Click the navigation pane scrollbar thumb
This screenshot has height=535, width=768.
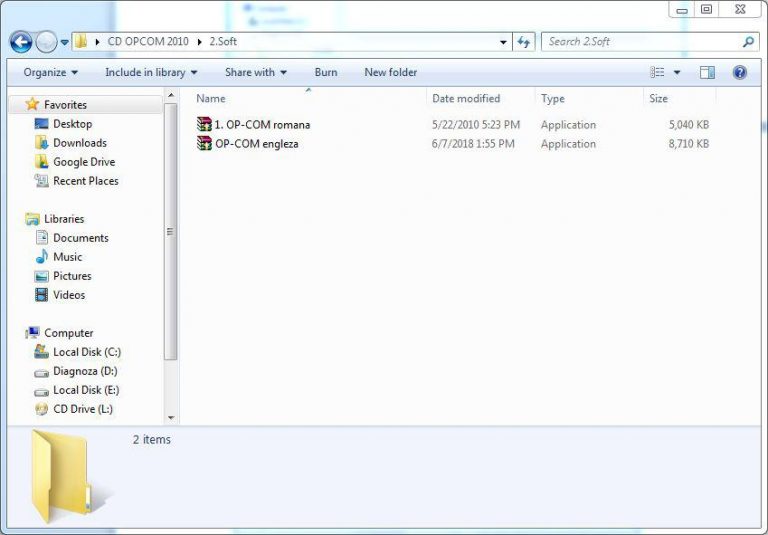[170, 232]
